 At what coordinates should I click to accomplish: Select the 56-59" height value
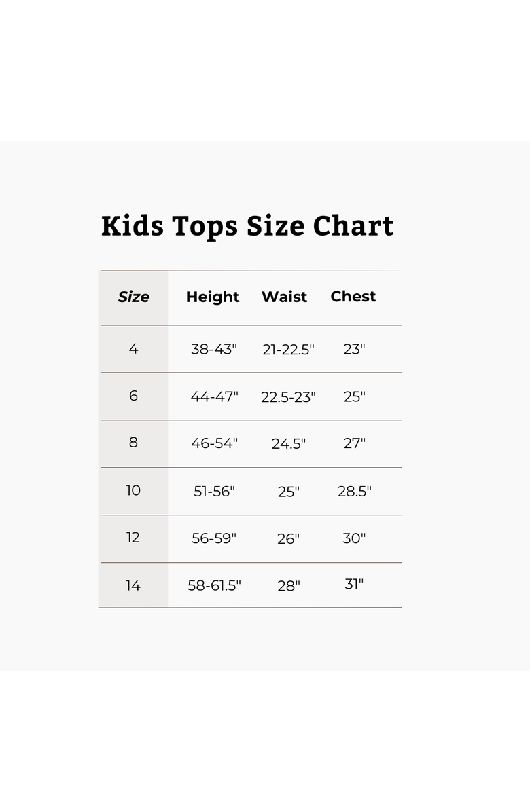click(214, 538)
